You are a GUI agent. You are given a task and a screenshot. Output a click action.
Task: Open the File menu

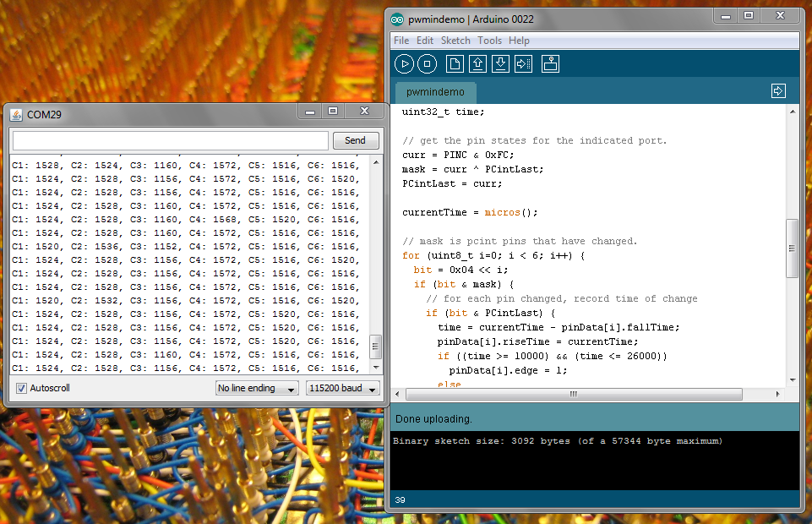coord(401,41)
